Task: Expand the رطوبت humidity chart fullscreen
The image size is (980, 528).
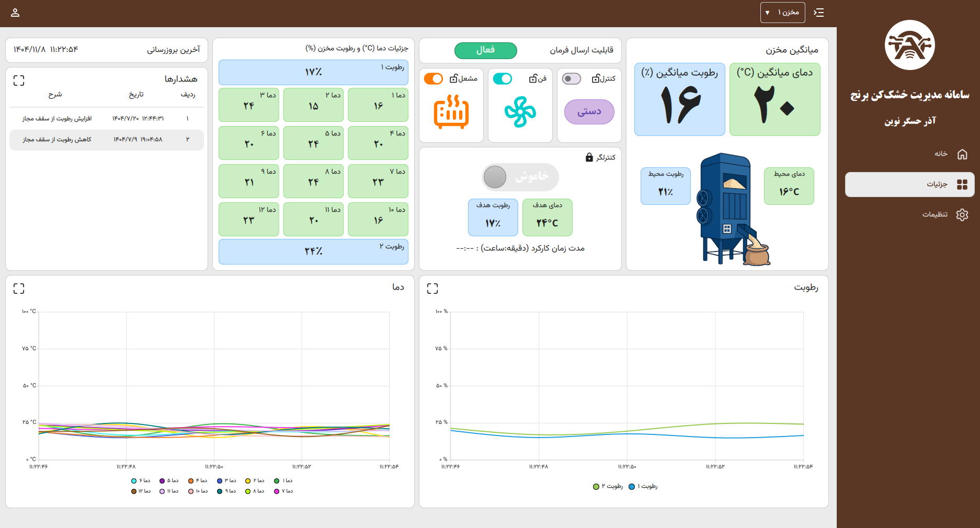Action: [432, 288]
